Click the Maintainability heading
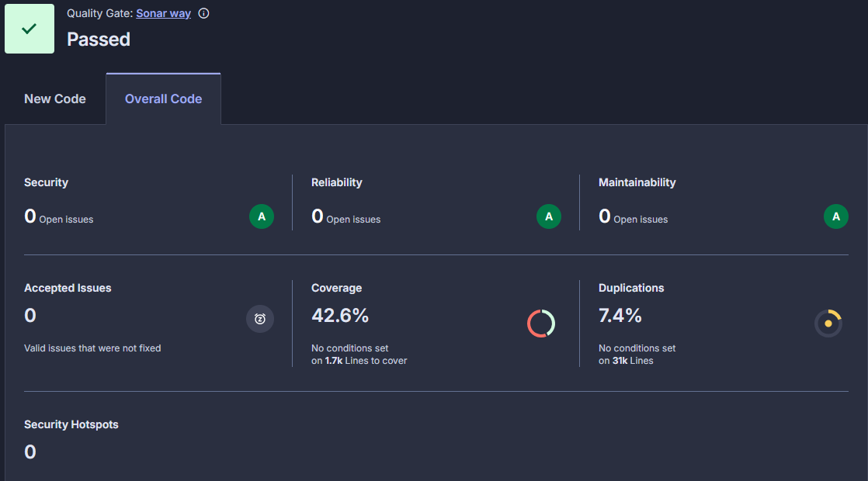This screenshot has height=481, width=868. click(x=637, y=182)
